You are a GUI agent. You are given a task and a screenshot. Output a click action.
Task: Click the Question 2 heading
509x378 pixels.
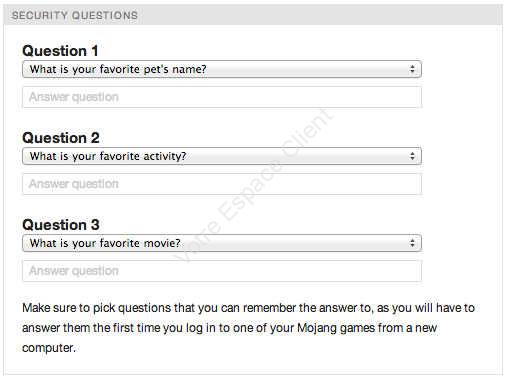(61, 138)
